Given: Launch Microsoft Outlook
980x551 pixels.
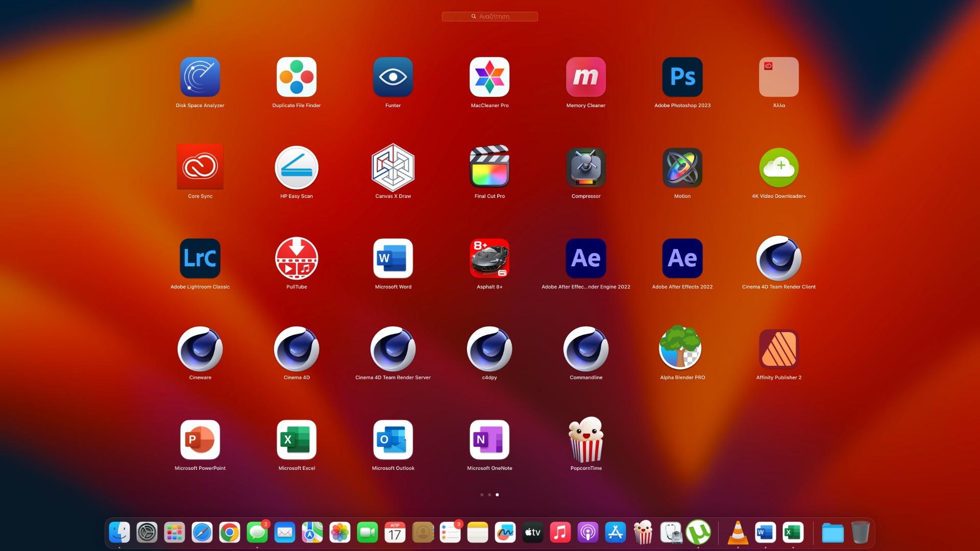Looking at the screenshot, I should coord(393,440).
